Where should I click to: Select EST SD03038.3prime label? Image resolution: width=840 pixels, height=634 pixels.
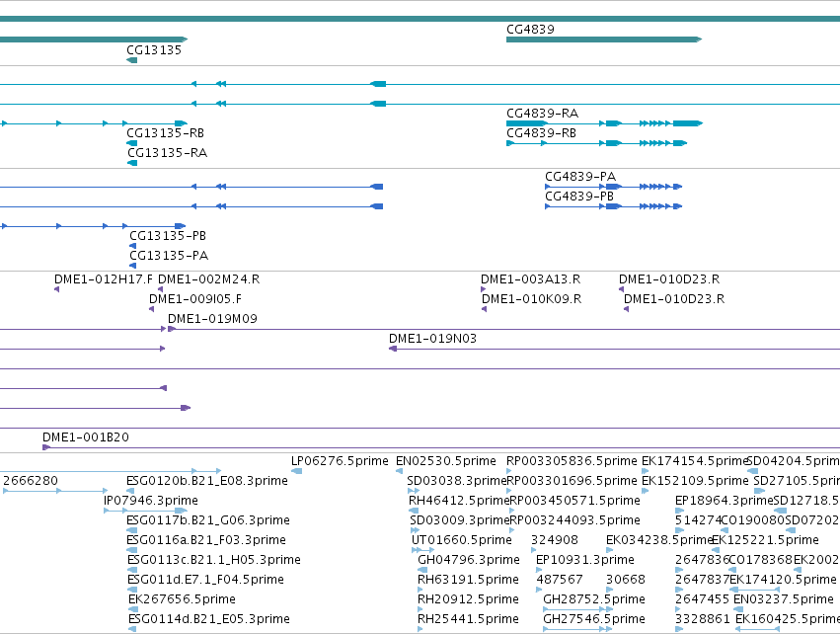(456, 481)
